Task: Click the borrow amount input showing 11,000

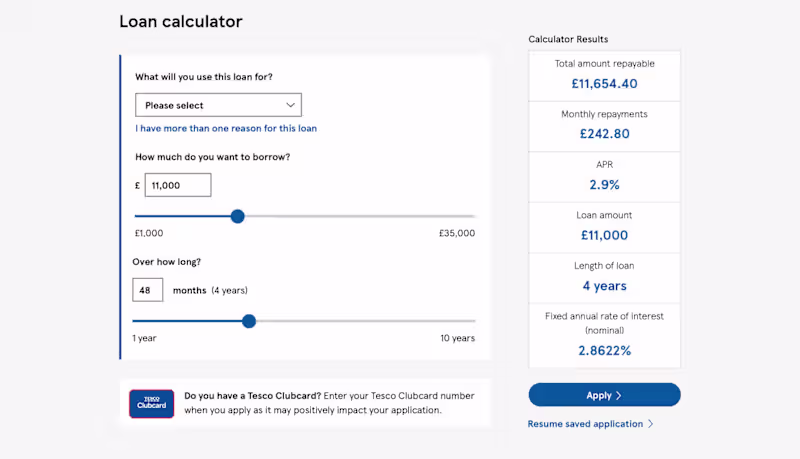Action: 178,185
